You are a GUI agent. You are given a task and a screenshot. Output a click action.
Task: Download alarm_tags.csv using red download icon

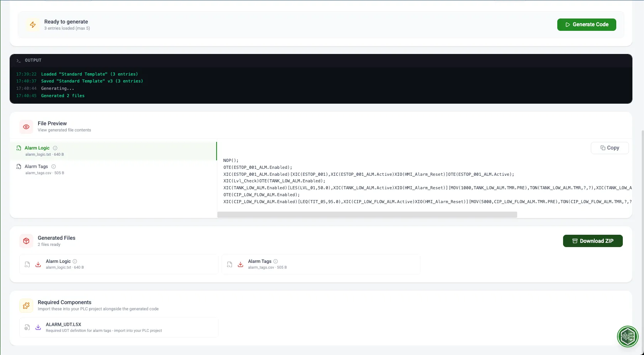[x=240, y=264]
